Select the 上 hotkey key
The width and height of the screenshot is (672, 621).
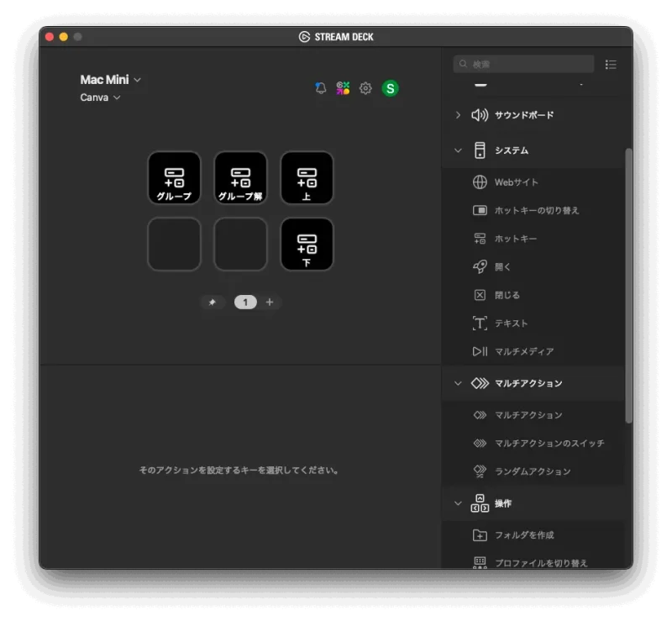coord(307,177)
